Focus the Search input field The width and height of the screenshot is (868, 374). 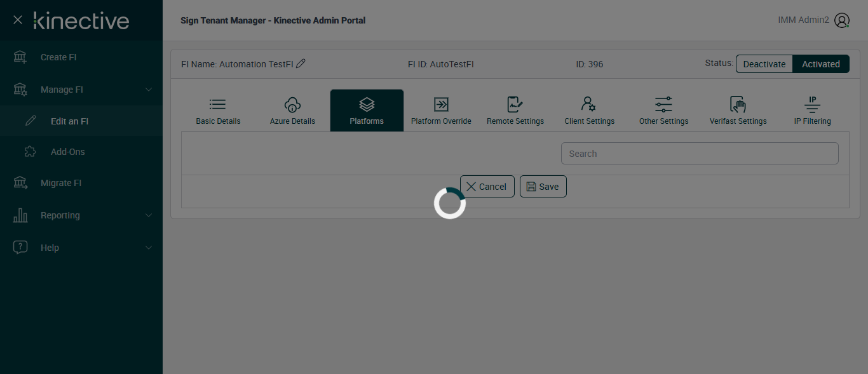pos(700,154)
